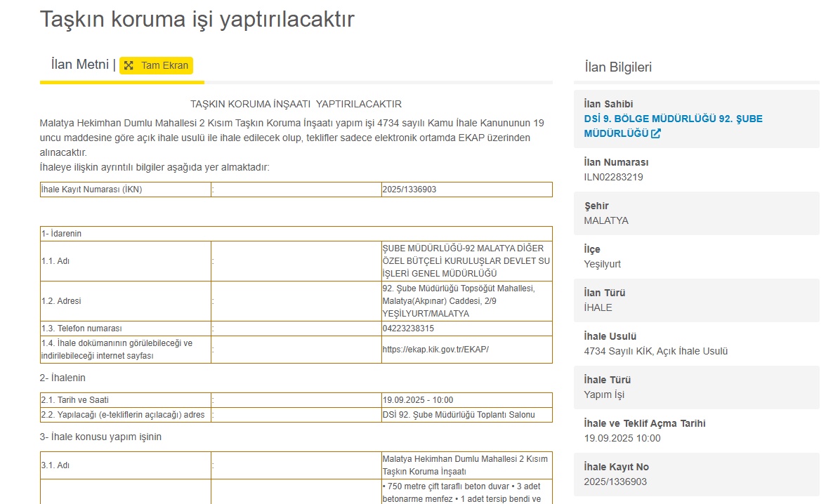
Task: Click the ekap.kik.gov.tr URL in the table
Action: 435,349
